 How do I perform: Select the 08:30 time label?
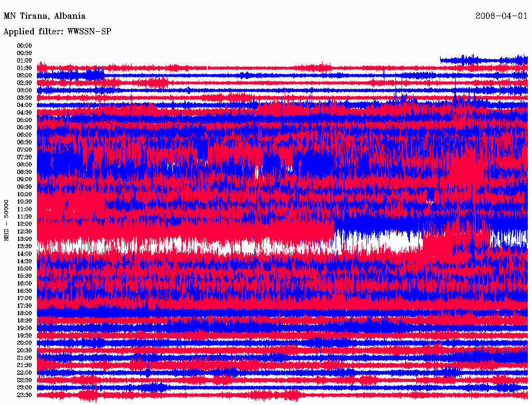[x=24, y=172]
